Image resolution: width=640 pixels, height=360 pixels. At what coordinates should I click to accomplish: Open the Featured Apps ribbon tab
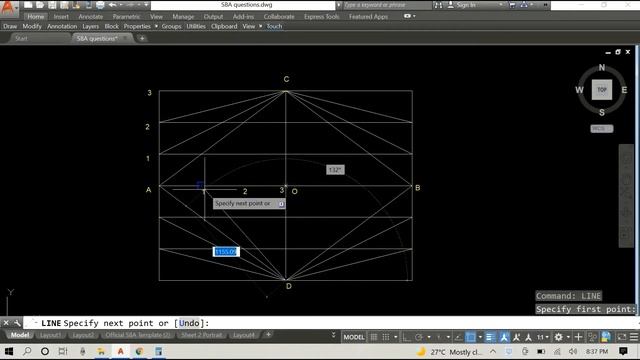pyautogui.click(x=368, y=16)
